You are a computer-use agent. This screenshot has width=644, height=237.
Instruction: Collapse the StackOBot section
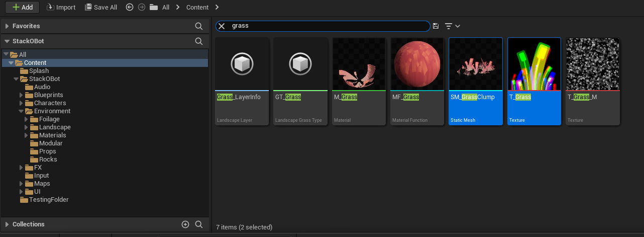pyautogui.click(x=7, y=41)
